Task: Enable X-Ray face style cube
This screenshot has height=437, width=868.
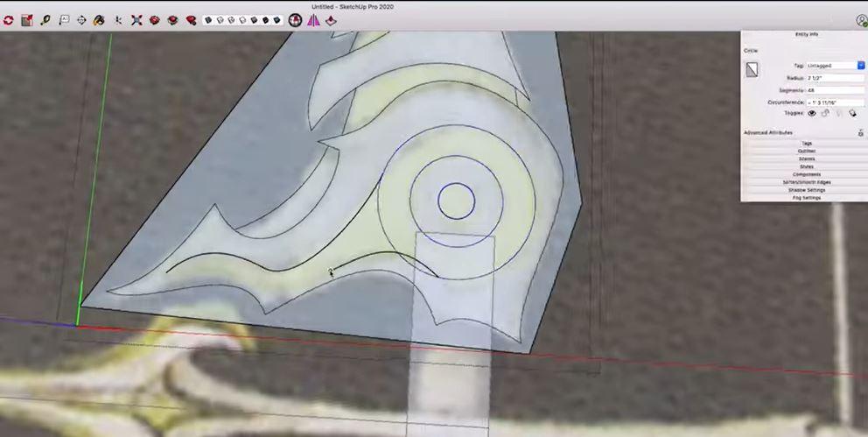Action: pyautogui.click(x=209, y=20)
